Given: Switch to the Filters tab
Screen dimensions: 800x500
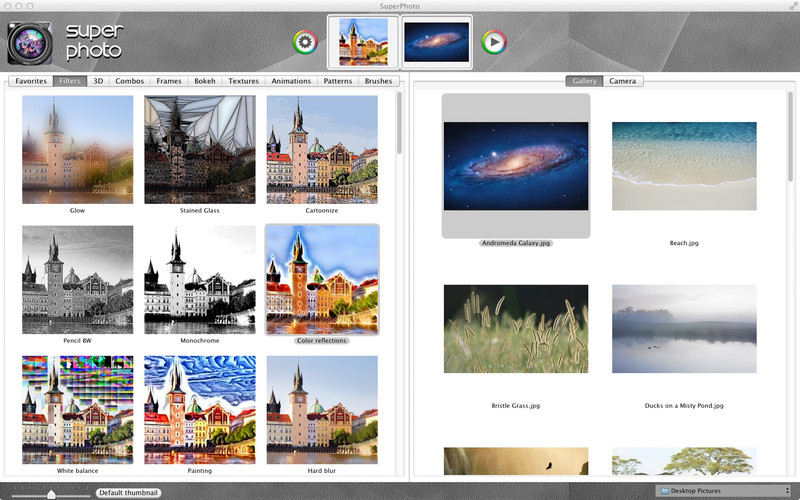Looking at the screenshot, I should (x=70, y=81).
